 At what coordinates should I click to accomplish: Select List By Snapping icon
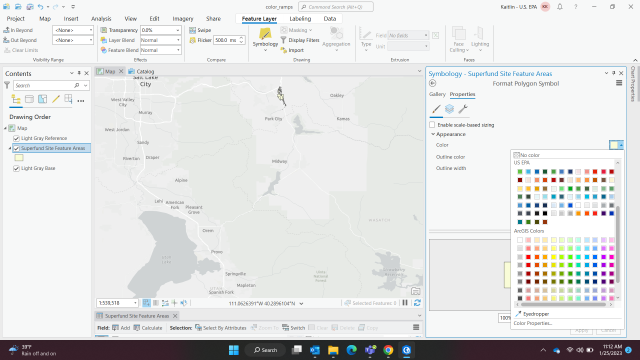coord(68,99)
